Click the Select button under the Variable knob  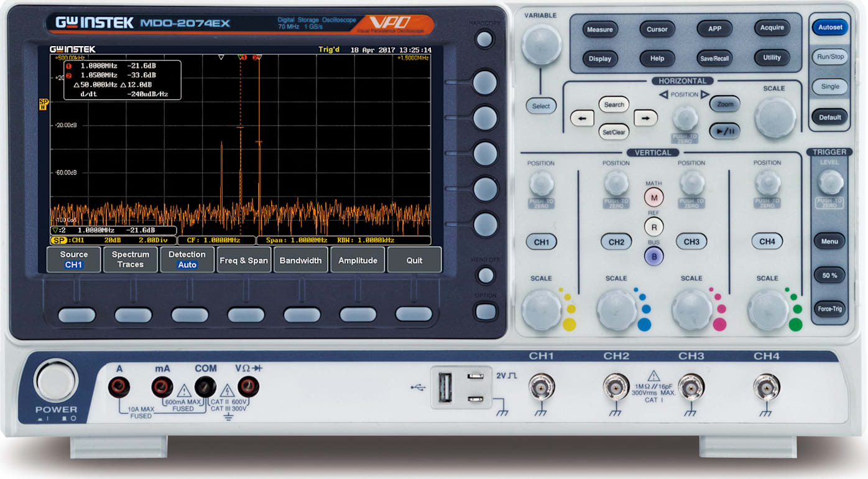(x=541, y=106)
